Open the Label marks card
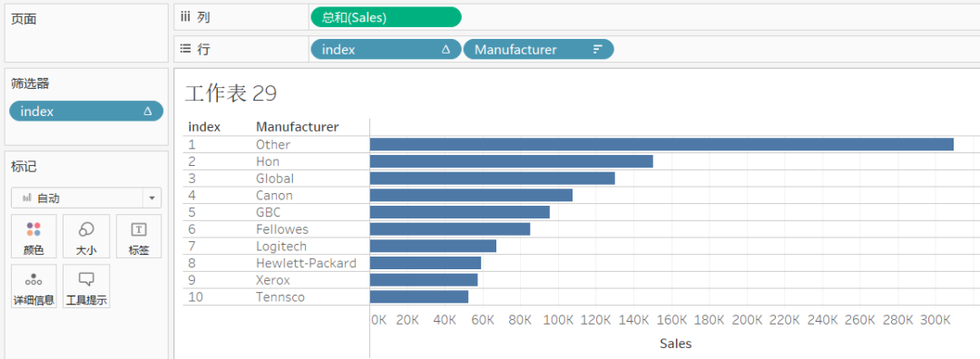Image resolution: width=980 pixels, height=359 pixels. pyautogui.click(x=138, y=236)
